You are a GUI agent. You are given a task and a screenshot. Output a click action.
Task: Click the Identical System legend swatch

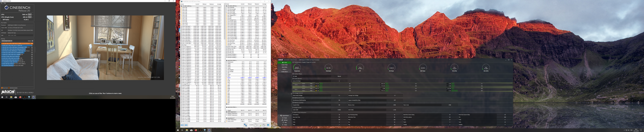[x=9, y=88]
